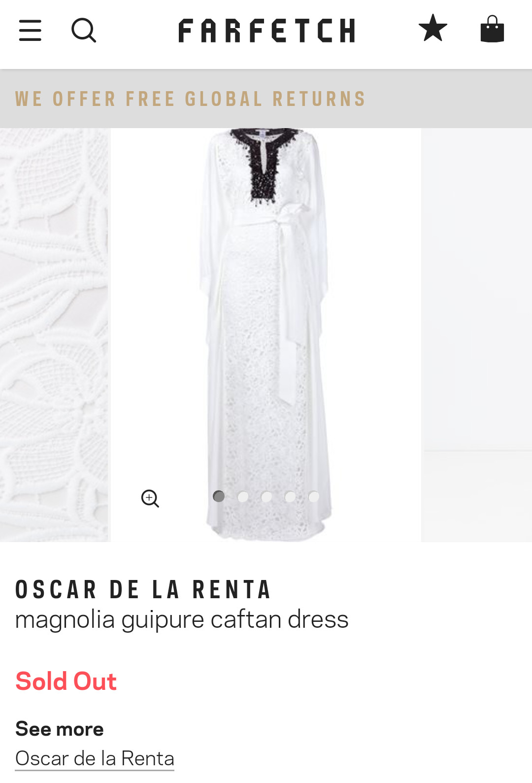Tap the Sold Out status label
This screenshot has height=783, width=532.
point(66,681)
